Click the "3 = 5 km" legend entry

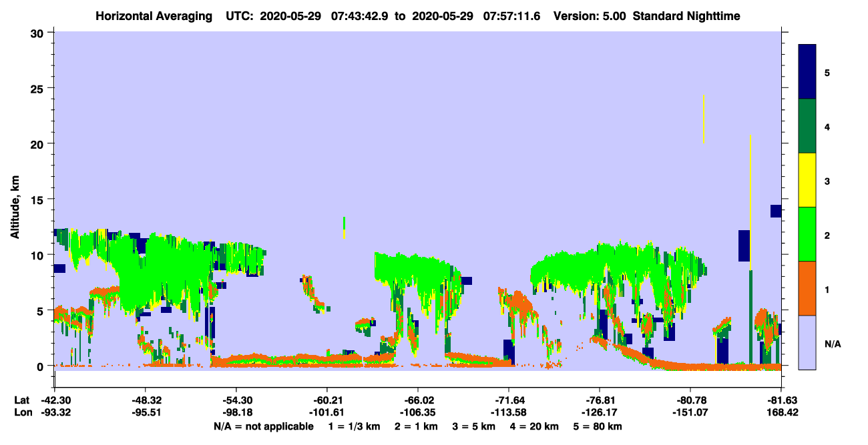point(474,426)
